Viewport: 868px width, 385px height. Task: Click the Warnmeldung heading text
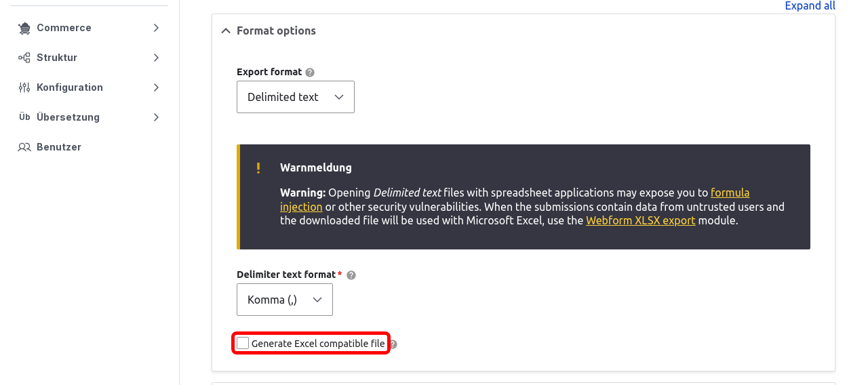tap(316, 167)
